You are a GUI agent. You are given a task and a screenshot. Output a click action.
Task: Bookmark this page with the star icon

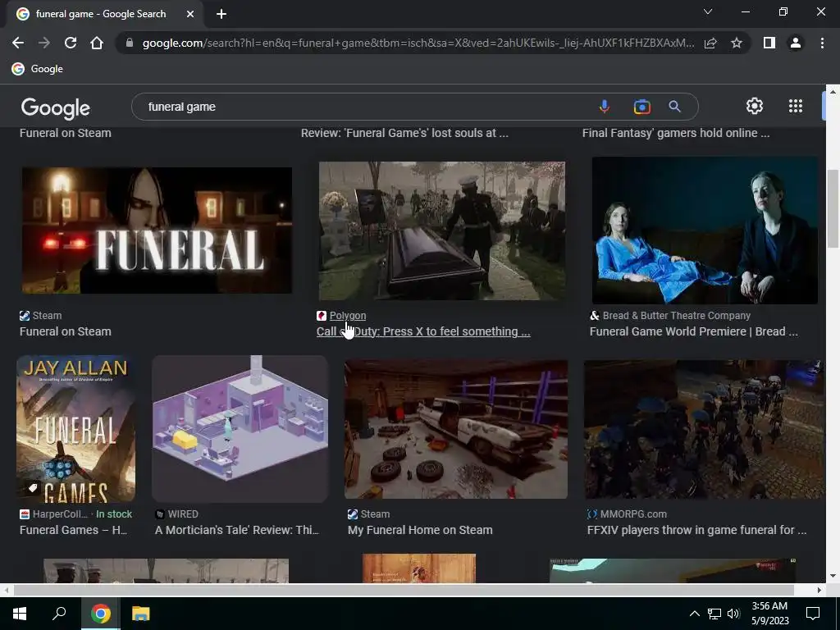(x=737, y=43)
